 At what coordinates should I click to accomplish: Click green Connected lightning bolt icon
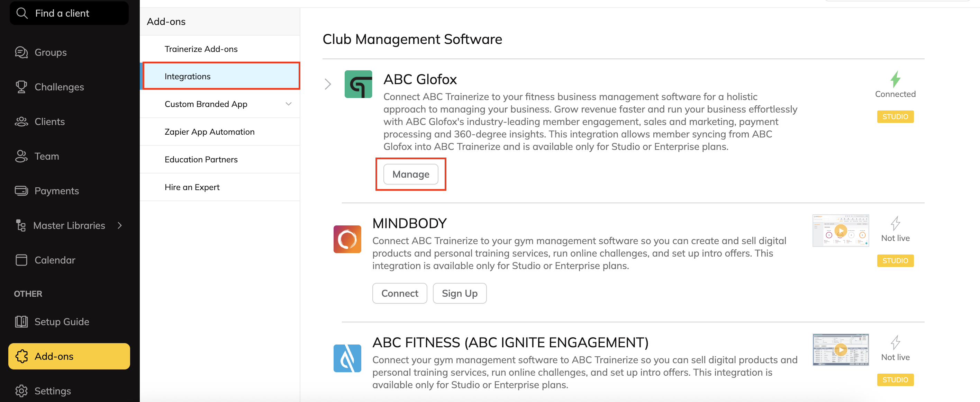pyautogui.click(x=895, y=80)
